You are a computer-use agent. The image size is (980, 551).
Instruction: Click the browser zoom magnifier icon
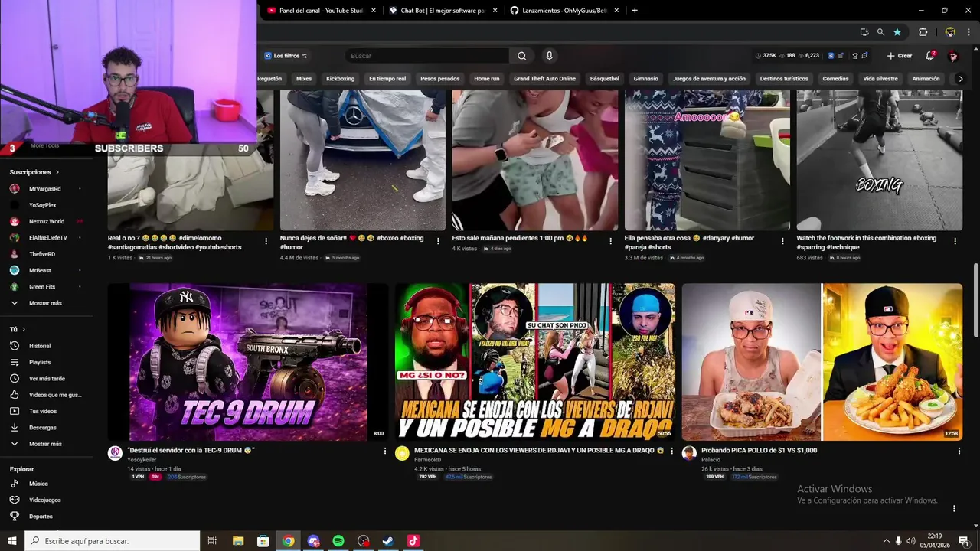pos(880,32)
